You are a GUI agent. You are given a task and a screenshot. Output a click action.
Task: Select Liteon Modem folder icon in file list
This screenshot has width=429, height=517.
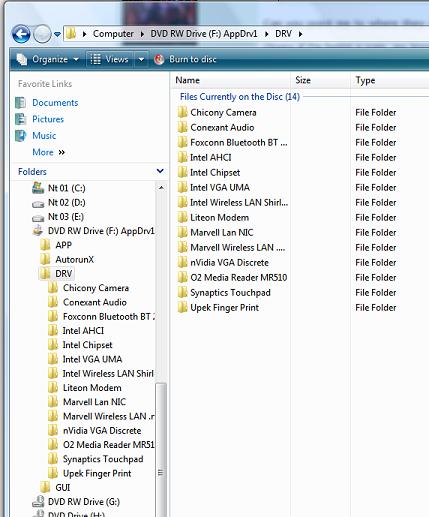coord(183,217)
